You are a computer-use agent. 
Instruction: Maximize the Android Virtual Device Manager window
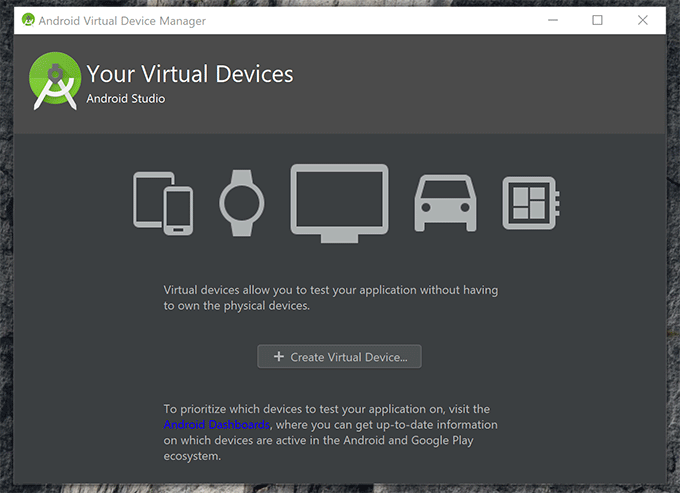click(x=597, y=20)
